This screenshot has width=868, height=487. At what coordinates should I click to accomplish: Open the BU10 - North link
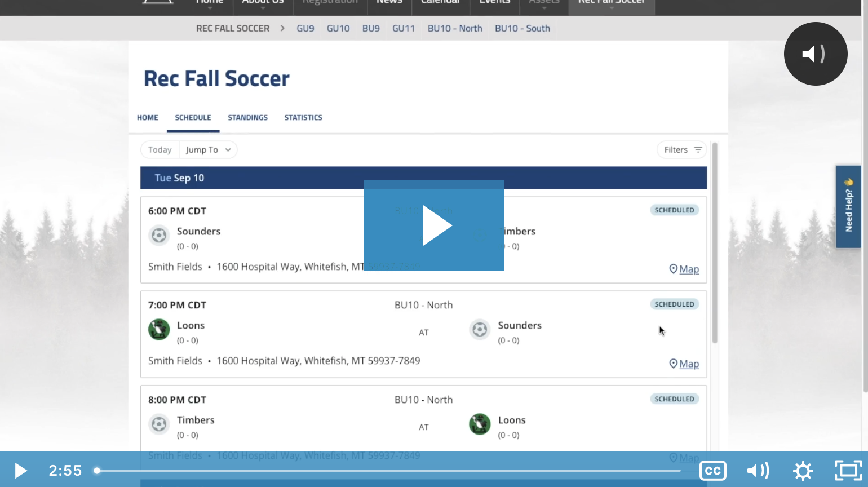[455, 28]
